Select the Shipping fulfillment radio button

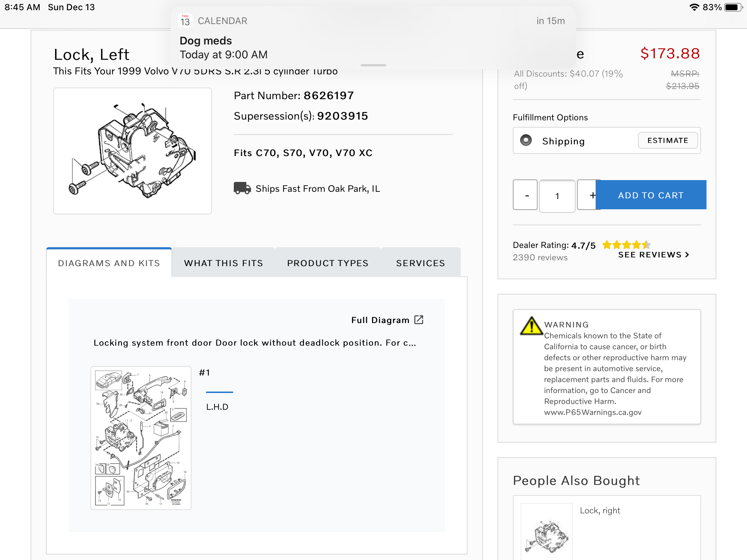click(526, 140)
